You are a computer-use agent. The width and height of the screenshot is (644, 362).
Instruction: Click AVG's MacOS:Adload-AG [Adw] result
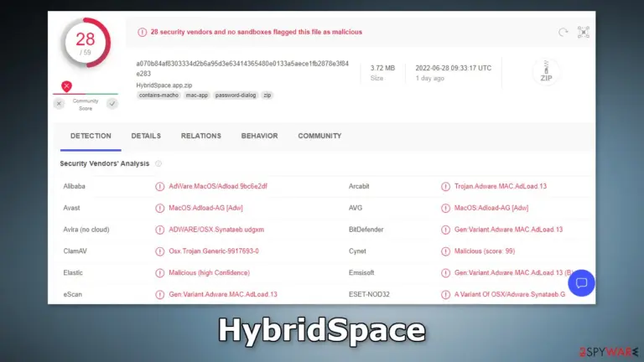491,208
